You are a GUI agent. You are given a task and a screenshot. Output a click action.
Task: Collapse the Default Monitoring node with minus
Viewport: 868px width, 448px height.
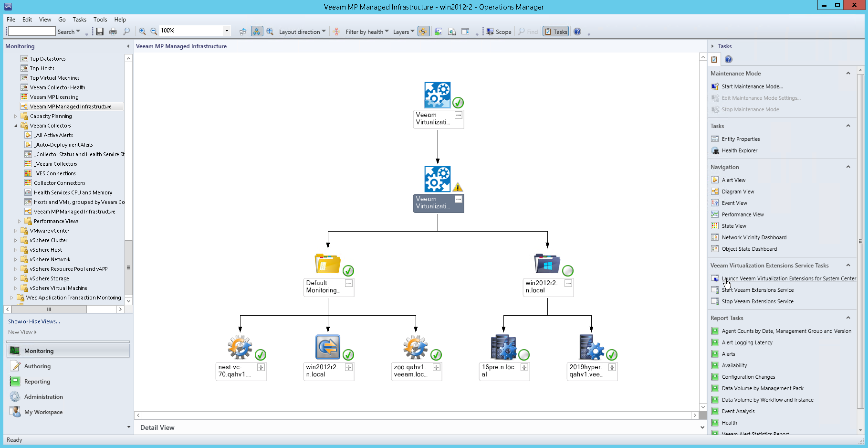point(349,283)
